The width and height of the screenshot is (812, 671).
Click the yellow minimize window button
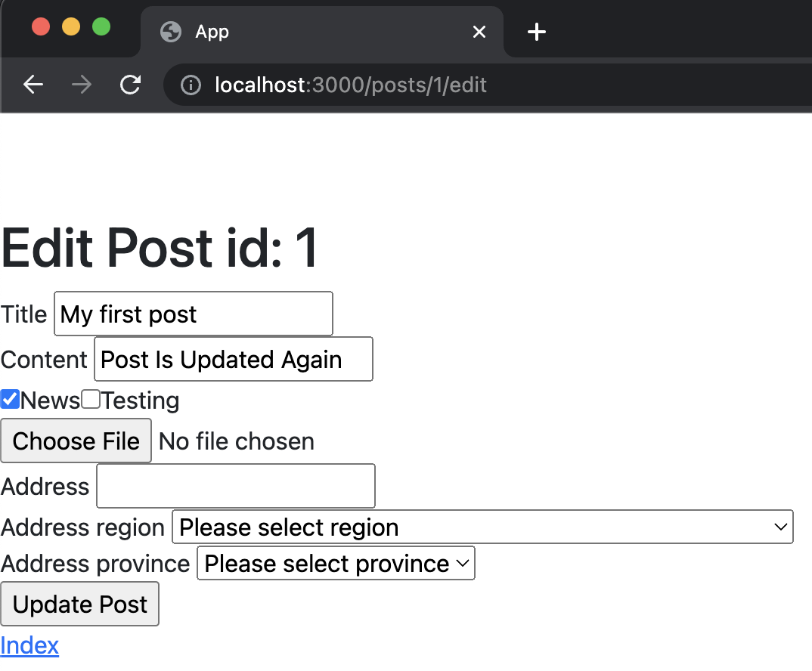71,27
